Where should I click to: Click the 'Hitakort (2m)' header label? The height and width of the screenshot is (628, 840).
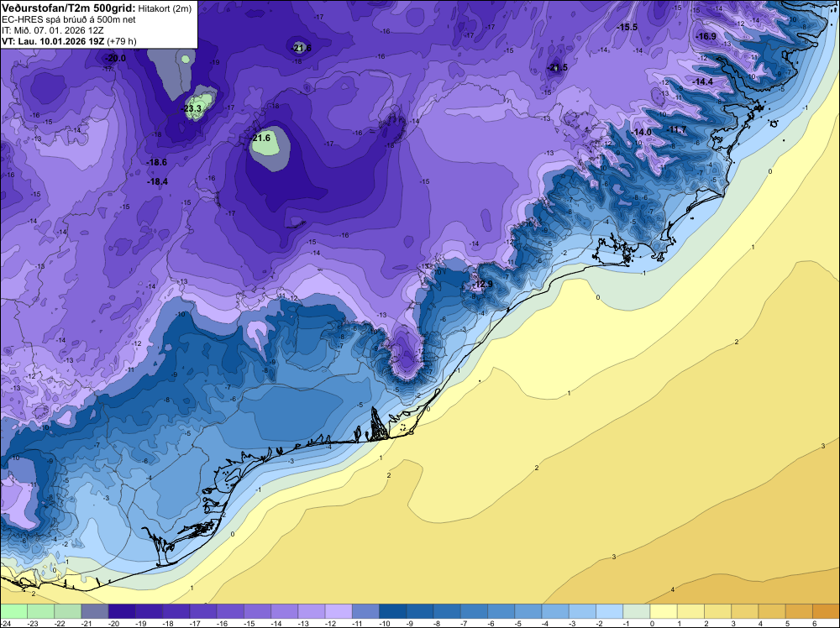click(x=165, y=8)
